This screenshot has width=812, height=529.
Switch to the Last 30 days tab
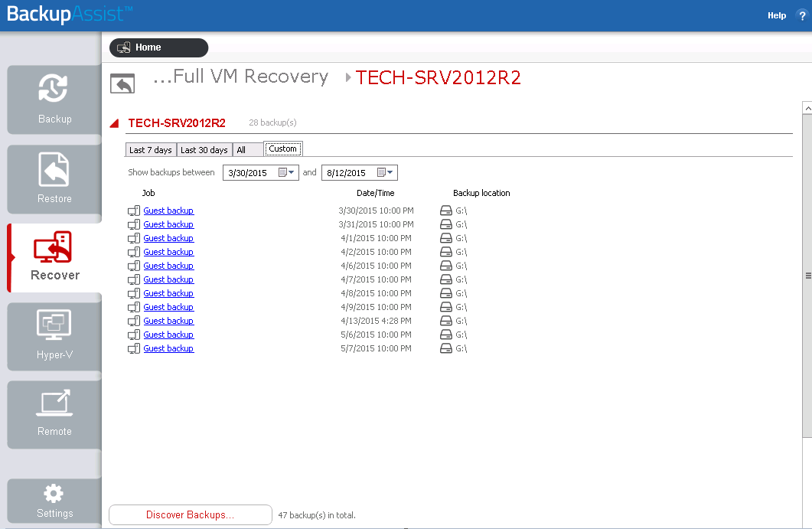[x=204, y=150]
